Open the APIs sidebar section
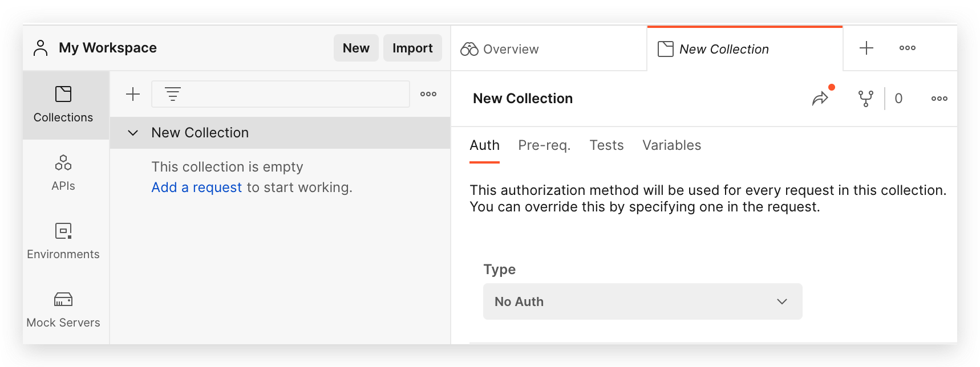The height and width of the screenshot is (367, 980). pyautogui.click(x=63, y=173)
